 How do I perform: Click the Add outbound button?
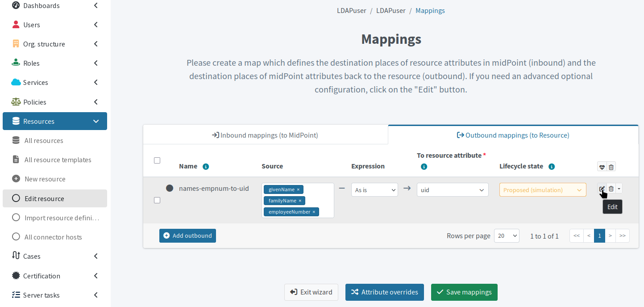(187, 236)
